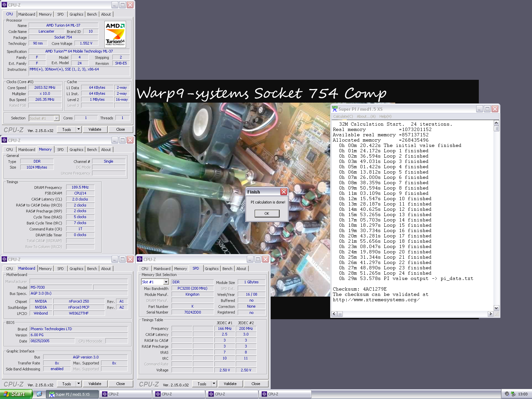
Task: Open Graphics tab in the Memory CPU-Z window
Action: click(x=76, y=150)
